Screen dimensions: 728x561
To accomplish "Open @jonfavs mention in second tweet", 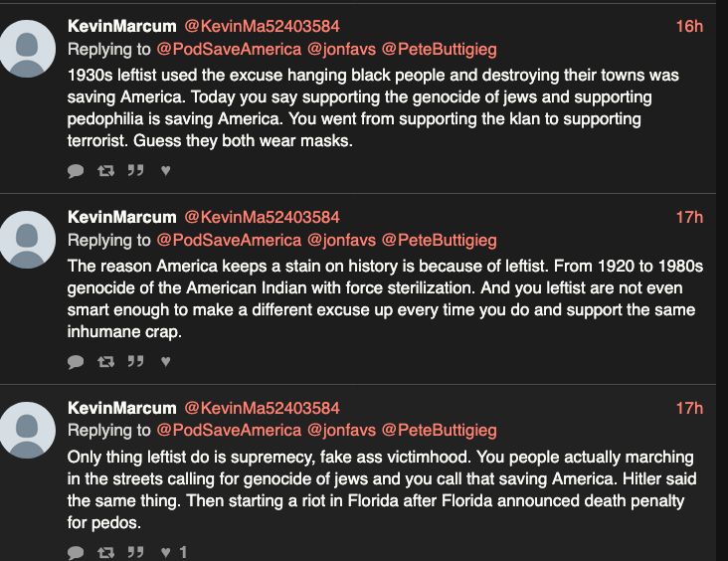I will click(x=341, y=240).
